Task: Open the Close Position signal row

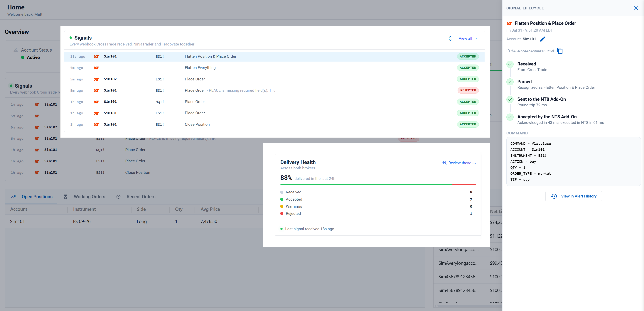Action: pos(274,124)
